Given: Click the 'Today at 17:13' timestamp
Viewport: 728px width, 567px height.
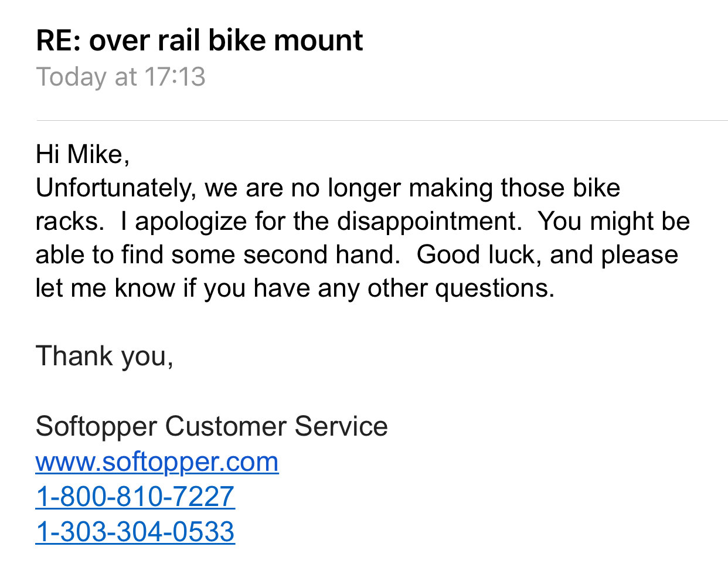Looking at the screenshot, I should pyautogui.click(x=121, y=77).
